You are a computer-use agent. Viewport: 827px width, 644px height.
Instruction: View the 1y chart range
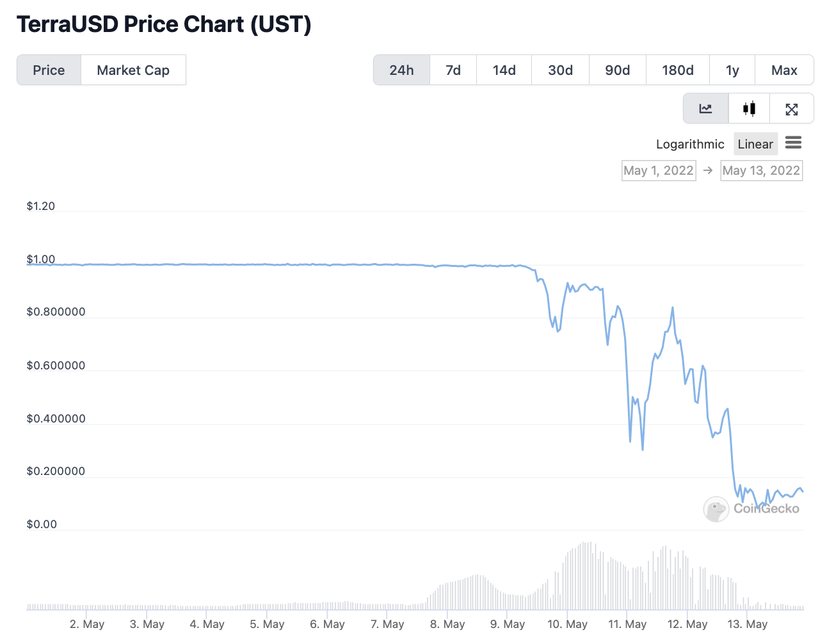(x=732, y=70)
